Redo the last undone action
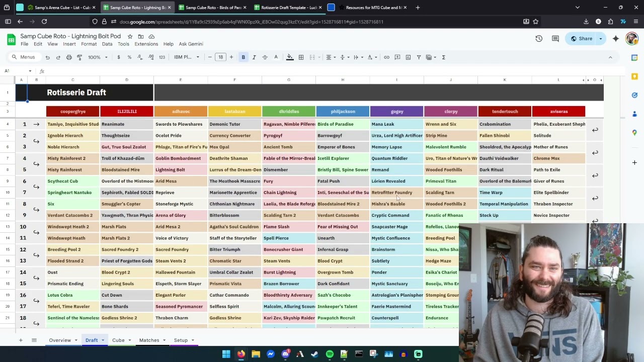 point(58,57)
